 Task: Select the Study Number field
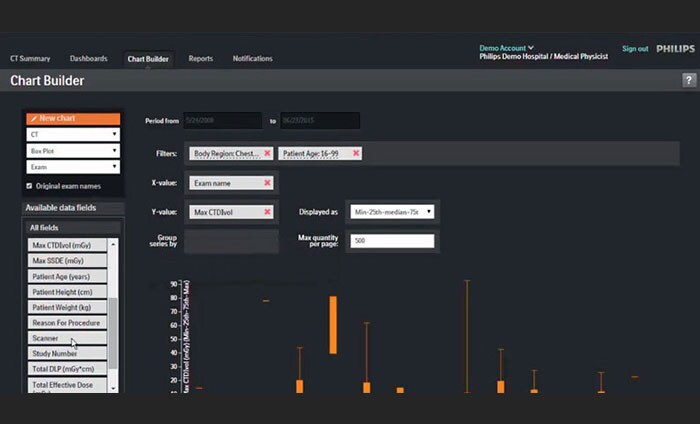[x=67, y=353]
